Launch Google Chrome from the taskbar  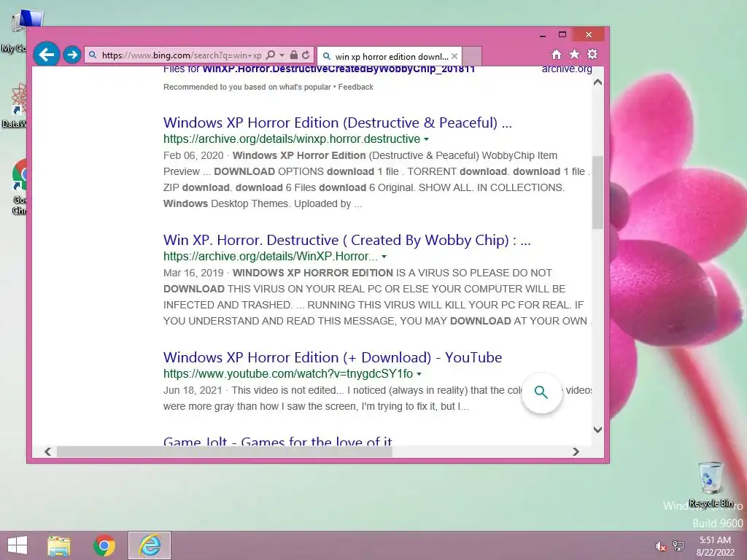(104, 545)
